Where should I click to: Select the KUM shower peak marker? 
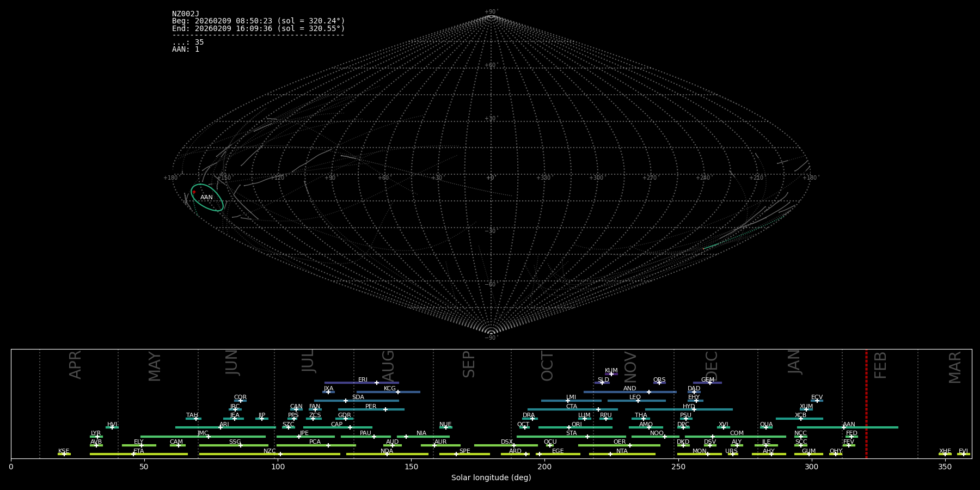coord(611,374)
